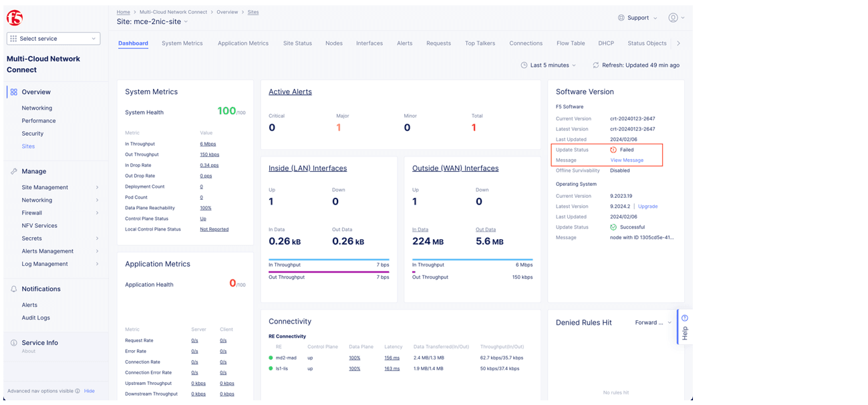Click the refresh icon next to Updated
Image resolution: width=868 pixels, height=405 pixels.
point(595,65)
